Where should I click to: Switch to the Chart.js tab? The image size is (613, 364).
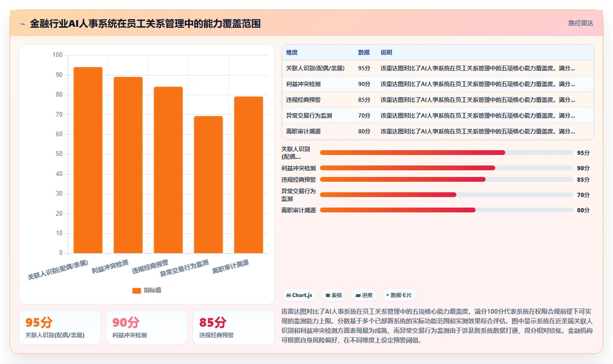pyautogui.click(x=299, y=295)
